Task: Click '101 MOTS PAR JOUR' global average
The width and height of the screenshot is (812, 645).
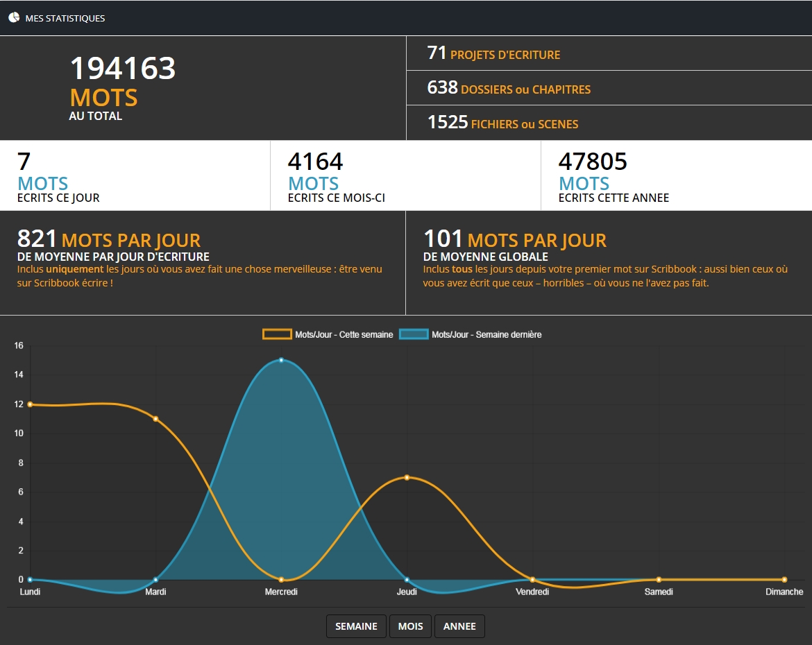Action: point(515,239)
